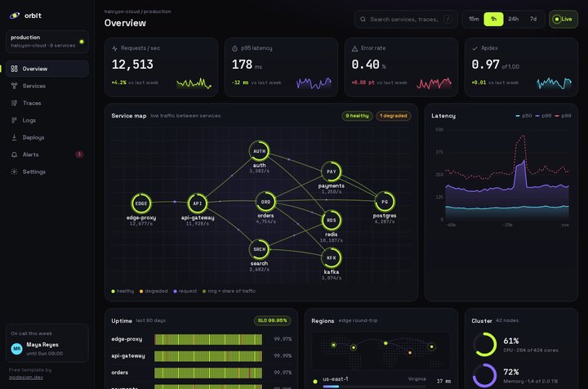This screenshot has width=588, height=389.
Task: Open the production environment switcher
Action: point(47,41)
